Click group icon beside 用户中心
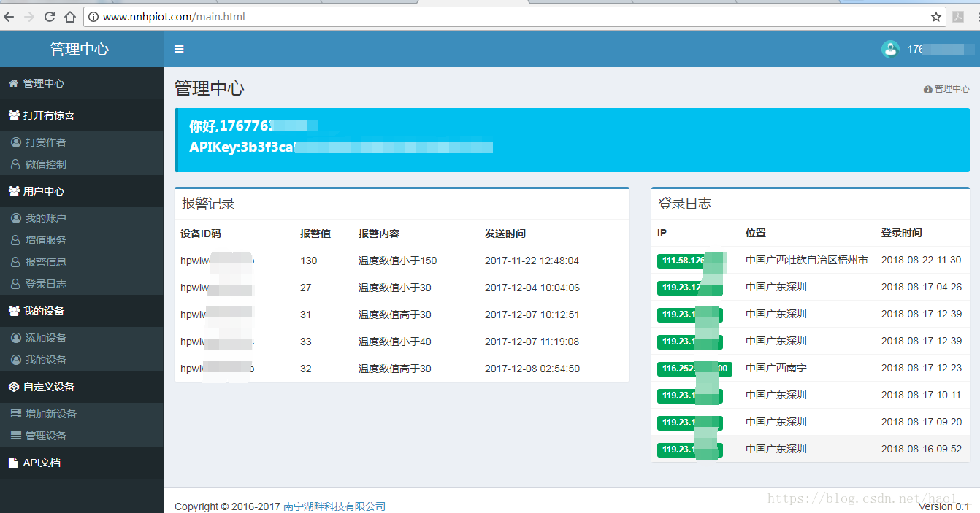This screenshot has height=513, width=980. coord(14,191)
